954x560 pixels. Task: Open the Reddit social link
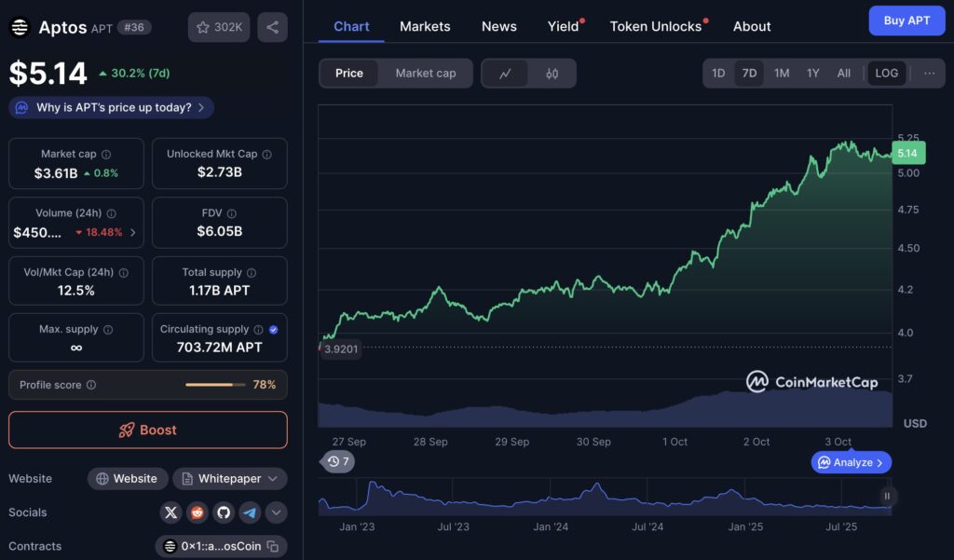(198, 512)
